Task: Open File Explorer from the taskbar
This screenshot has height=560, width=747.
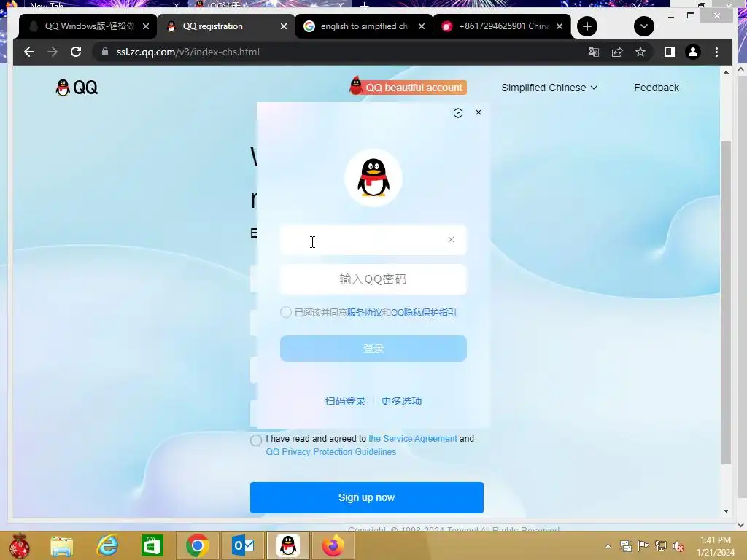Action: (62, 545)
